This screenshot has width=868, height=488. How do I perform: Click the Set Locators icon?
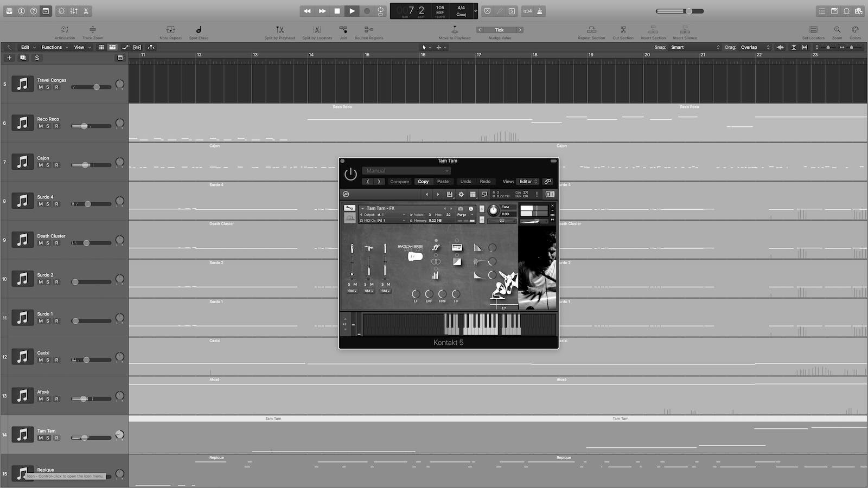pos(813,30)
